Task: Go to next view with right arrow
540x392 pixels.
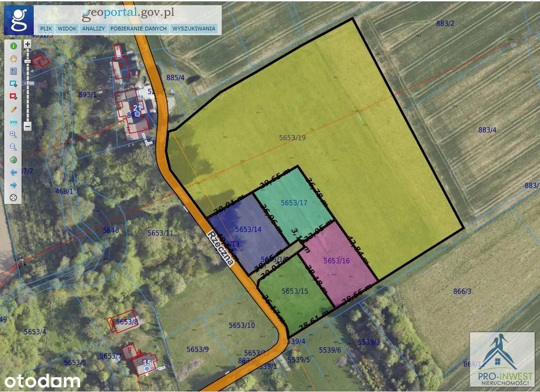Action: [x=13, y=185]
